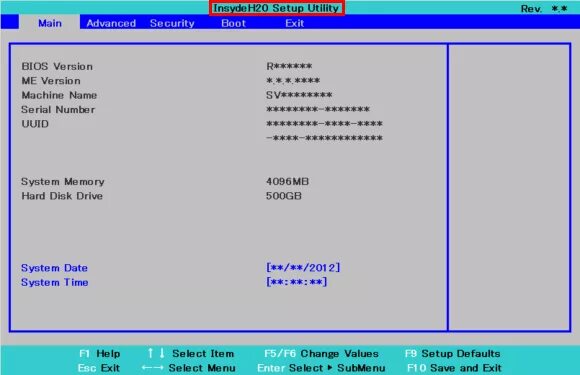The height and width of the screenshot is (375, 580).
Task: Click the Machine Name label
Action: [59, 95]
